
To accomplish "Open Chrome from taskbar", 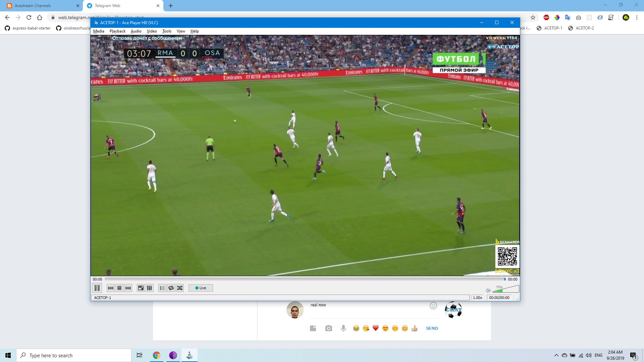I will (x=157, y=355).
